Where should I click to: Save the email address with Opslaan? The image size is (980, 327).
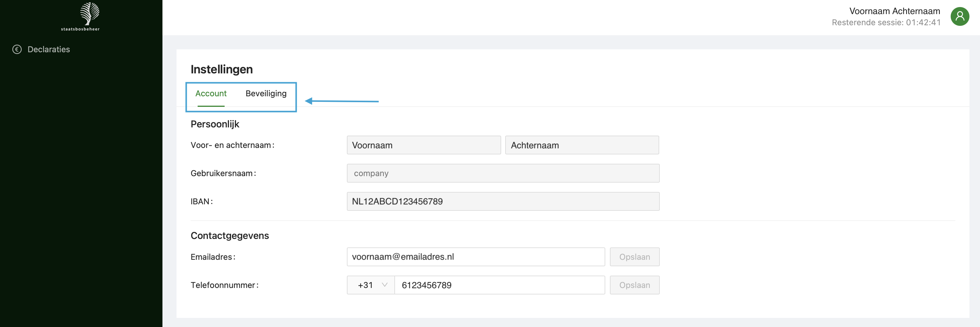pyautogui.click(x=635, y=257)
